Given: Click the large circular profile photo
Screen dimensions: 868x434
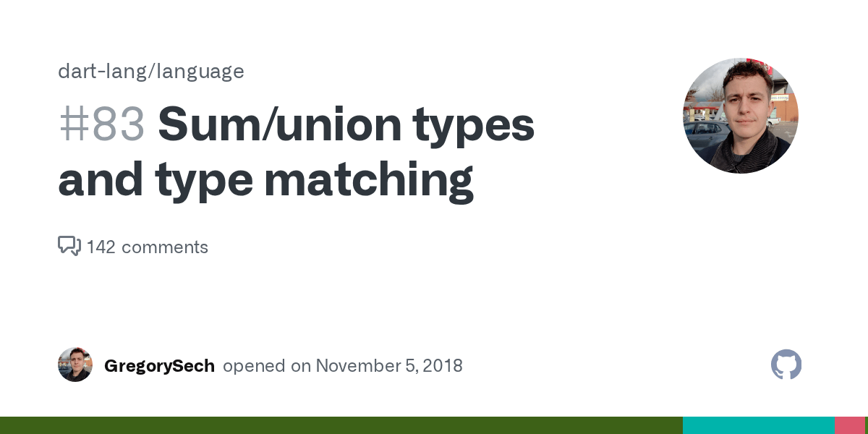Looking at the screenshot, I should [740, 116].
